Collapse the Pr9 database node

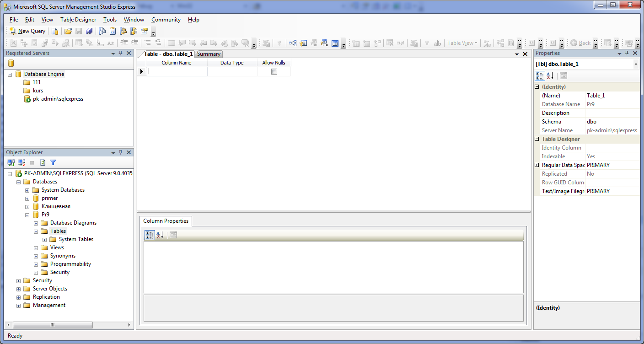(27, 215)
